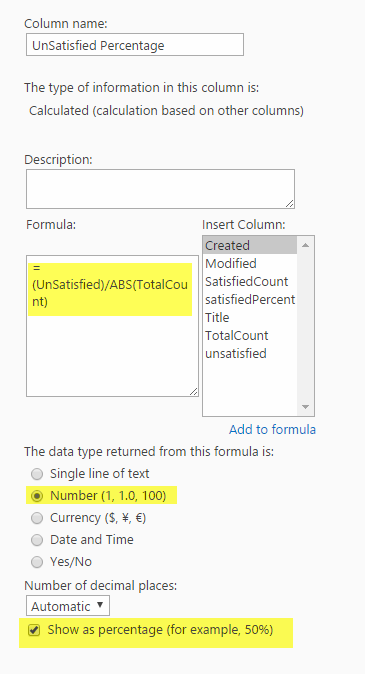
Task: Click Insert Column list scroll up arrow
Action: tap(305, 245)
